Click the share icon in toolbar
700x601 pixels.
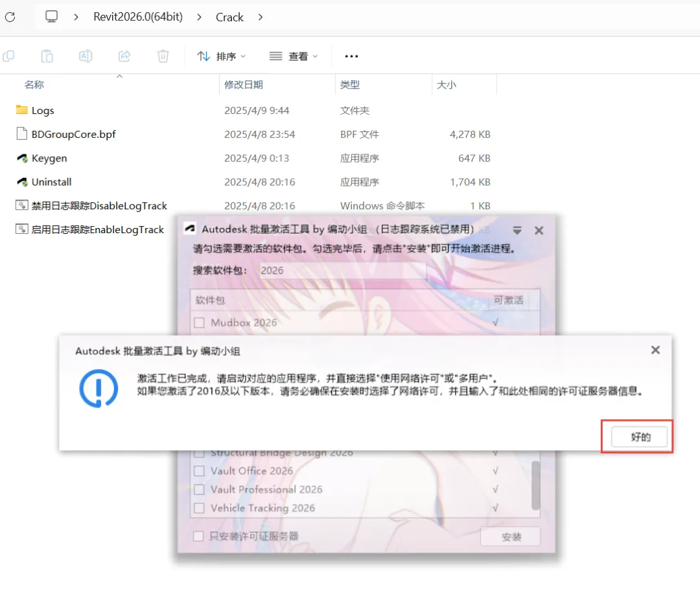pyautogui.click(x=124, y=56)
